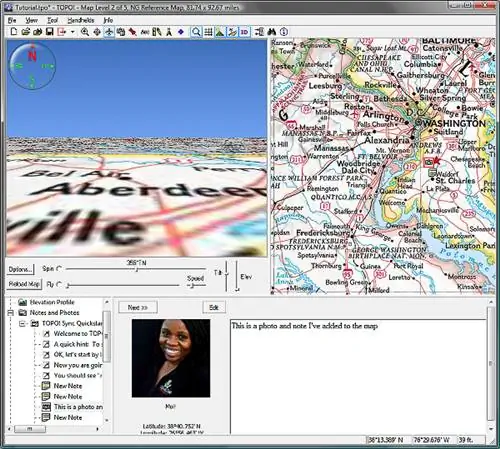The width and height of the screenshot is (500, 449).
Task: Click the info circle toolbar icon
Action: click(x=284, y=32)
